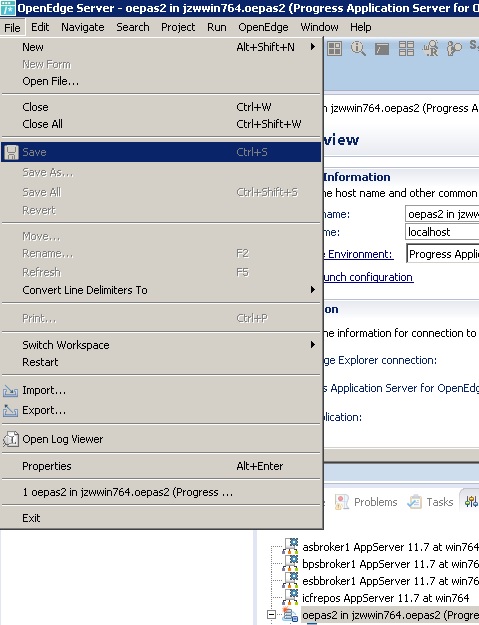This screenshot has width=479, height=625.
Task: Open the Help menu
Action: tap(361, 27)
